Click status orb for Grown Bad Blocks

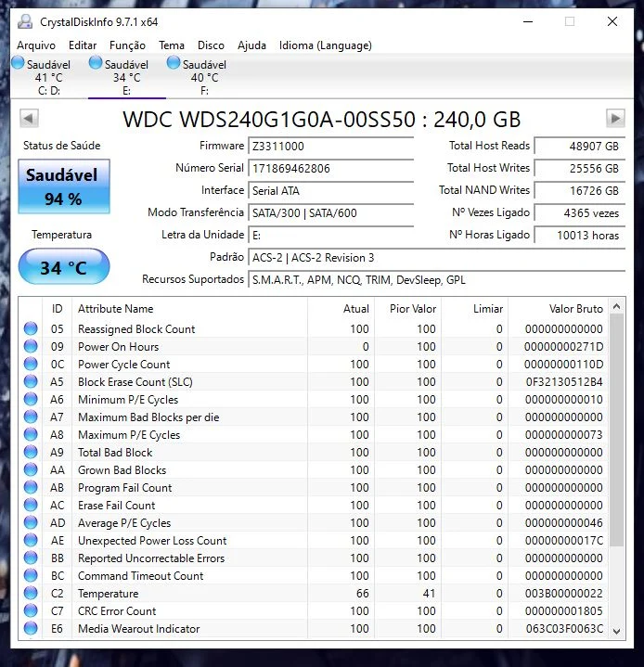pyautogui.click(x=31, y=469)
